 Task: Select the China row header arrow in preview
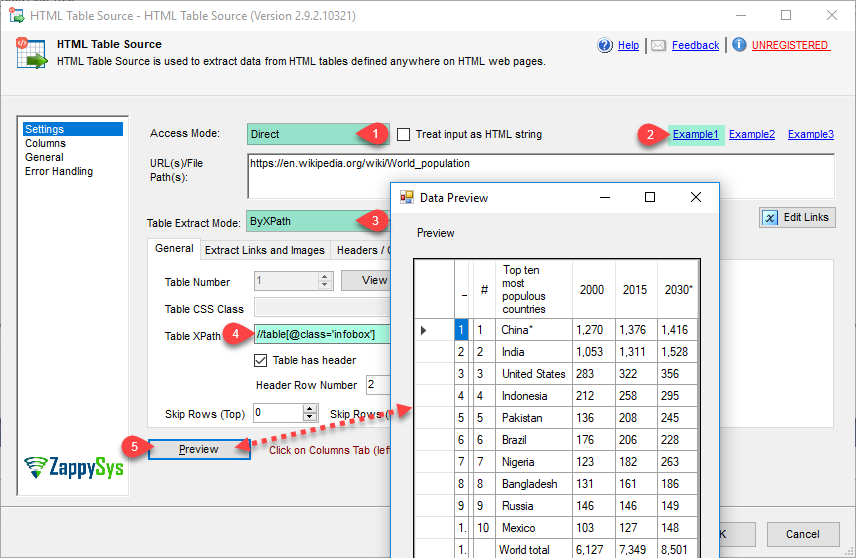click(x=434, y=330)
